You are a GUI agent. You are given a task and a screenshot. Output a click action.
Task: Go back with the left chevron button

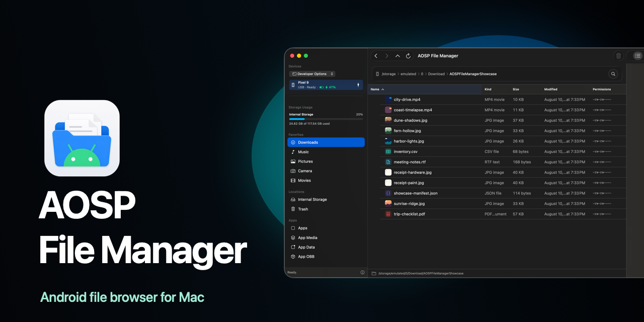click(x=376, y=56)
